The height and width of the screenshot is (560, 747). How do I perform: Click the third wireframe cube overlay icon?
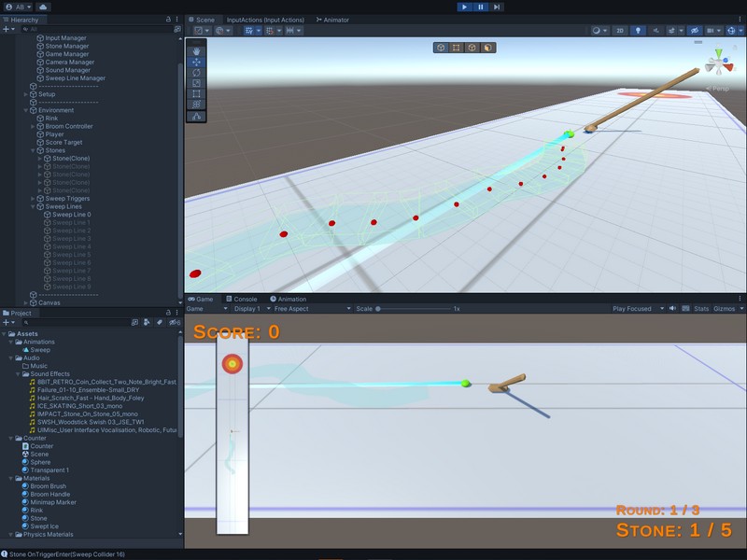point(472,48)
